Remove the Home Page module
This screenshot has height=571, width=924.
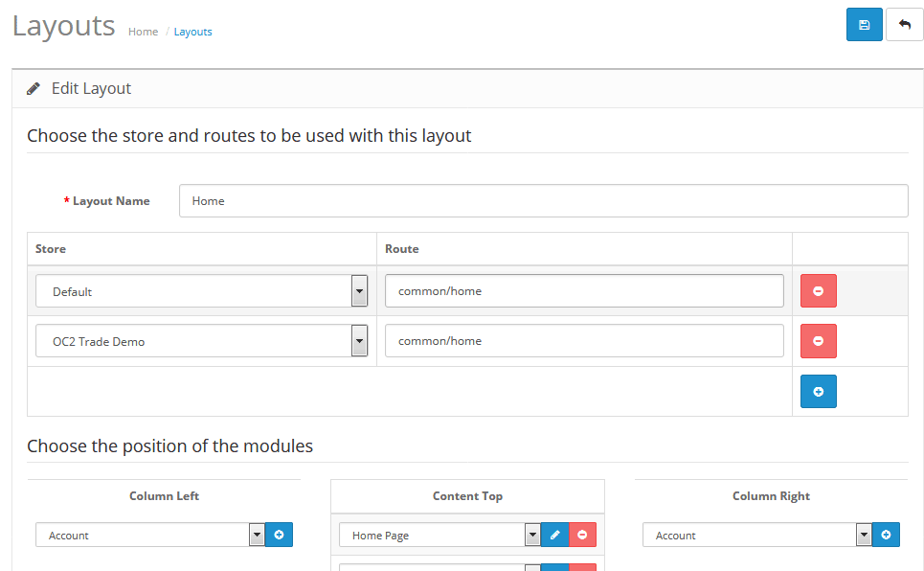[582, 535]
